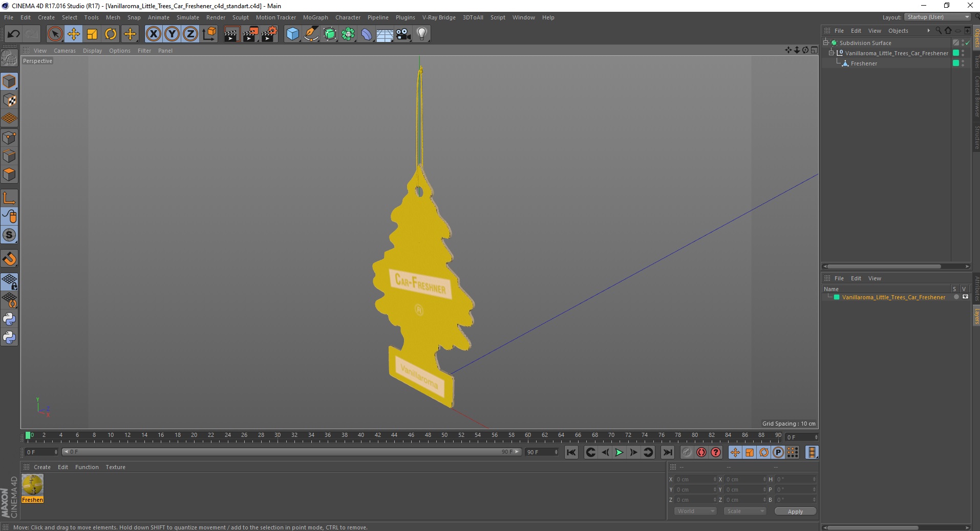Toggle Subdivision Surface enable checkmark

coord(967,43)
